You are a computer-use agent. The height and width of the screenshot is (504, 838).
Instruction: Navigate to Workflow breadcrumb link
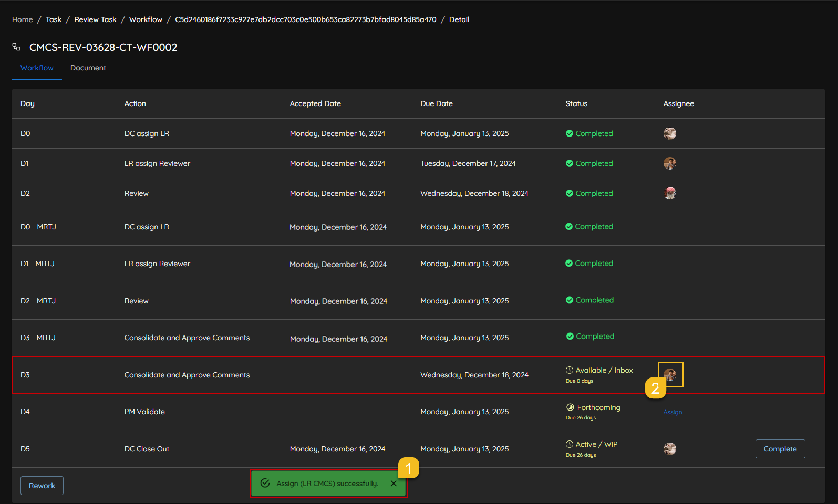click(146, 19)
